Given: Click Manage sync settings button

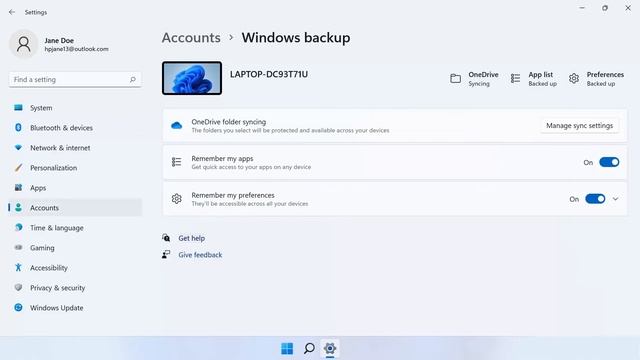Looking at the screenshot, I should (580, 125).
